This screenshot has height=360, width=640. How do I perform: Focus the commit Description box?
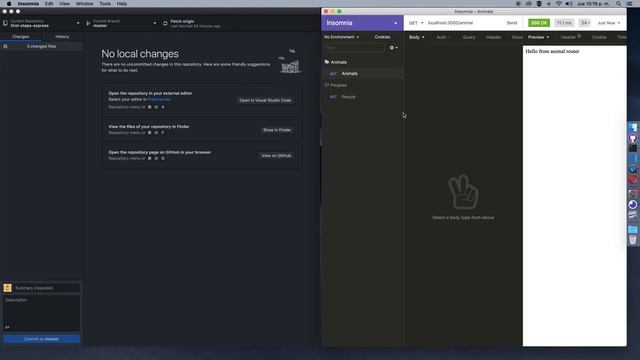(42, 310)
